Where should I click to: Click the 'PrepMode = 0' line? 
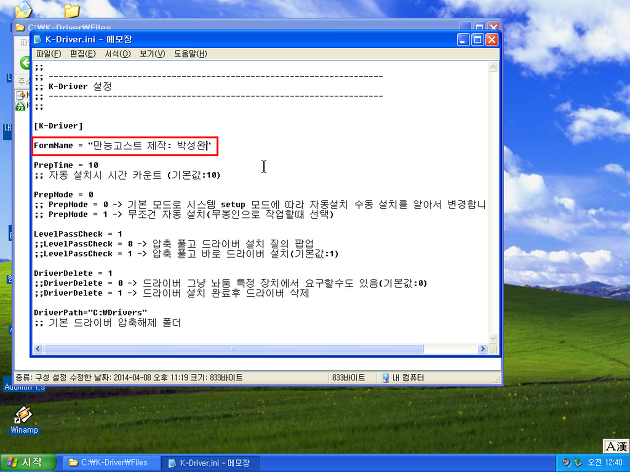click(63, 194)
